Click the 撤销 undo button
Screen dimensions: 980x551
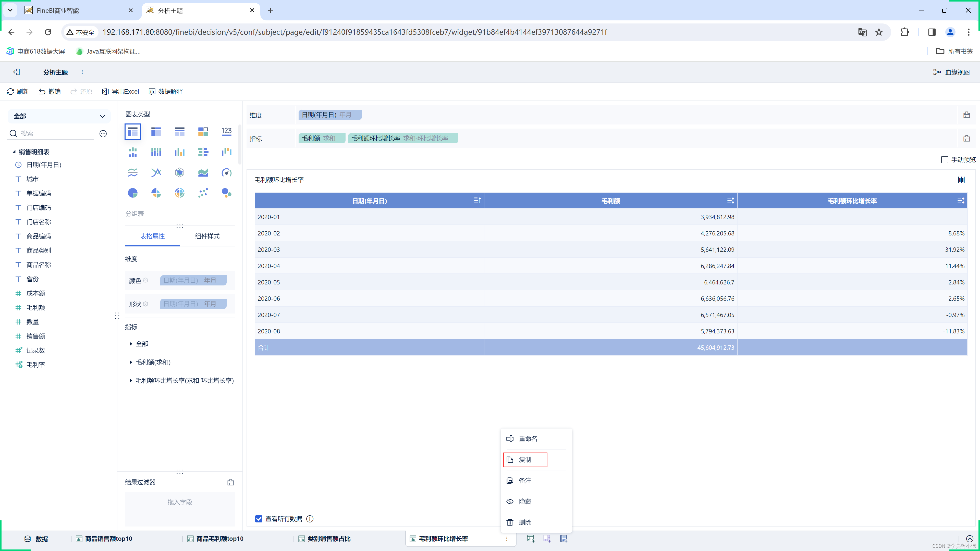[50, 92]
